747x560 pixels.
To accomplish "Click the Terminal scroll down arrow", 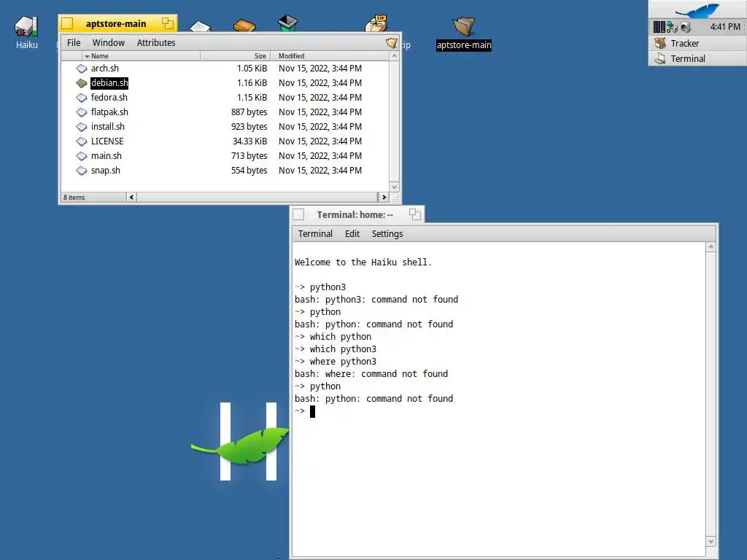I will click(x=711, y=542).
